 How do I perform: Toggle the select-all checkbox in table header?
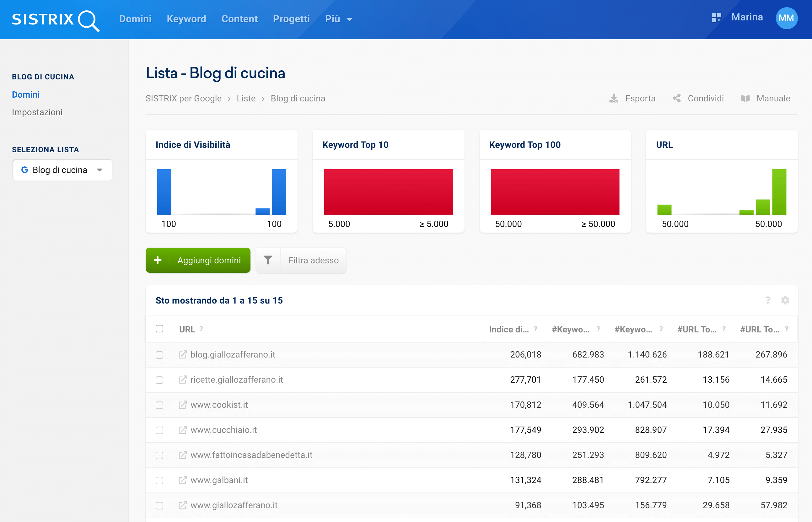pos(159,329)
